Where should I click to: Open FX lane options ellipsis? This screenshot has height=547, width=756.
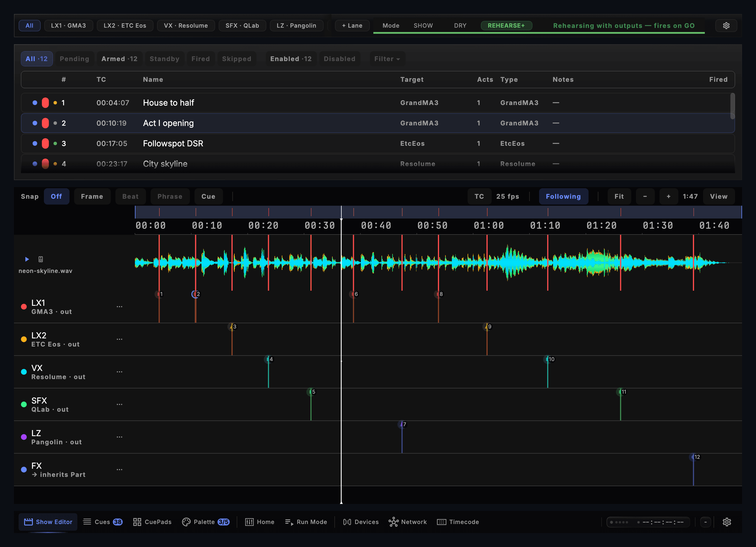click(x=119, y=470)
